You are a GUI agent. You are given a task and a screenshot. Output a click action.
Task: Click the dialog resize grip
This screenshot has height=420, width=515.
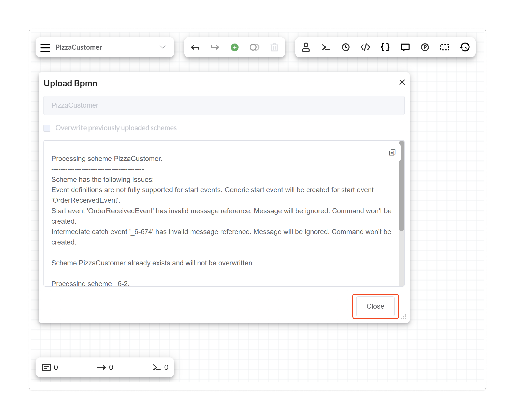[404, 317]
